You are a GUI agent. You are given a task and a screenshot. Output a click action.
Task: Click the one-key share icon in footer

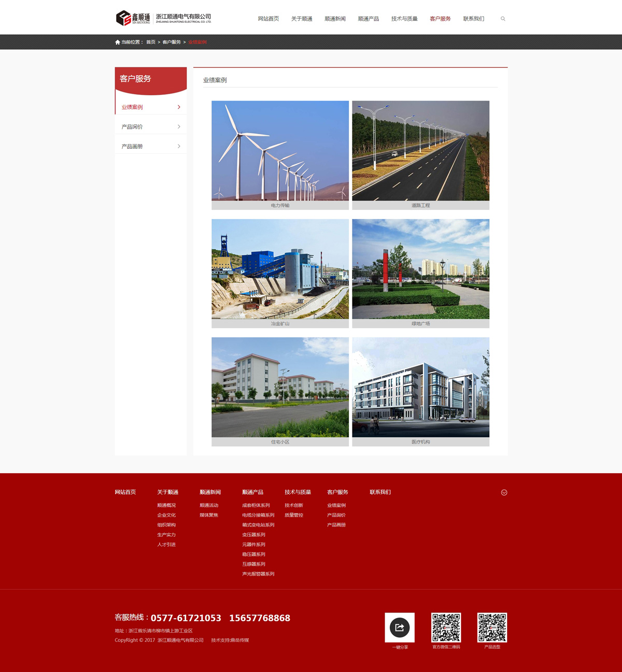coord(400,627)
